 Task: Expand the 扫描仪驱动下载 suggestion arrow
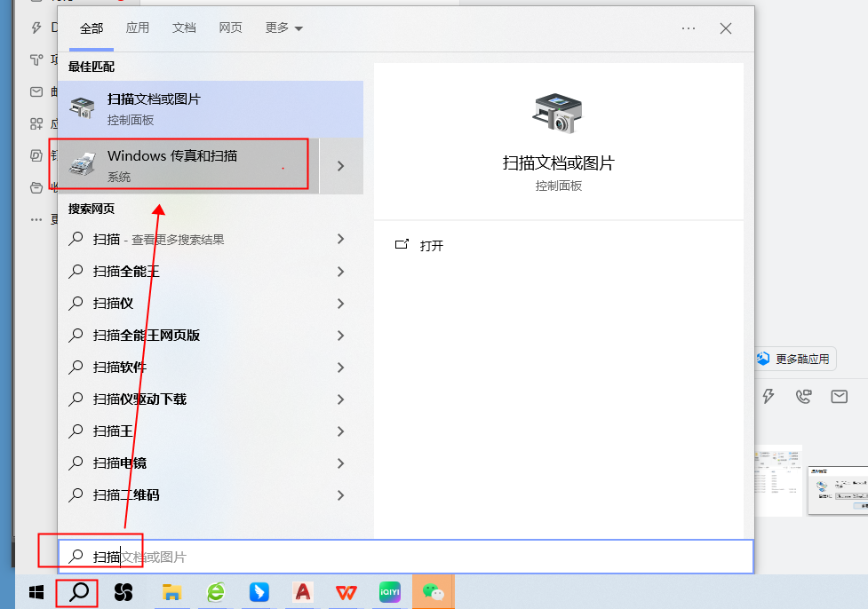tap(340, 399)
